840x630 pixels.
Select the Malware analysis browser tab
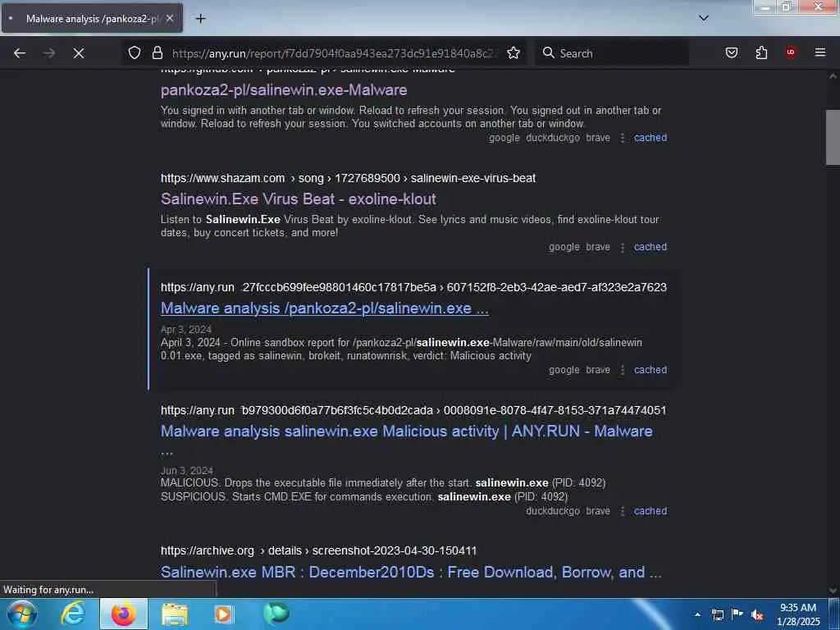pos(92,18)
